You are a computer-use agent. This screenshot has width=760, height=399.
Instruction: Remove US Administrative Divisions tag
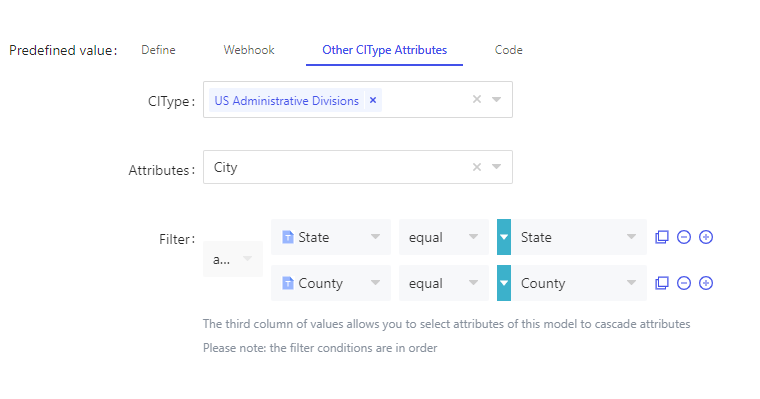pos(373,100)
